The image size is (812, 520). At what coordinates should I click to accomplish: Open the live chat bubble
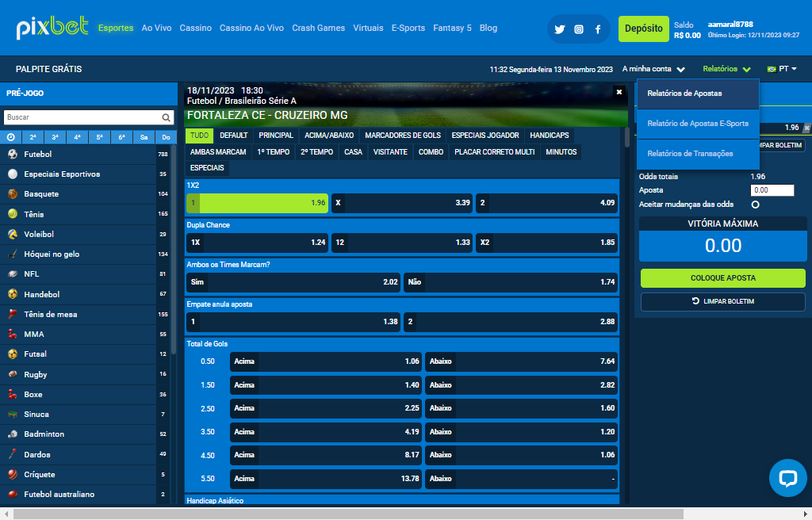pyautogui.click(x=787, y=477)
